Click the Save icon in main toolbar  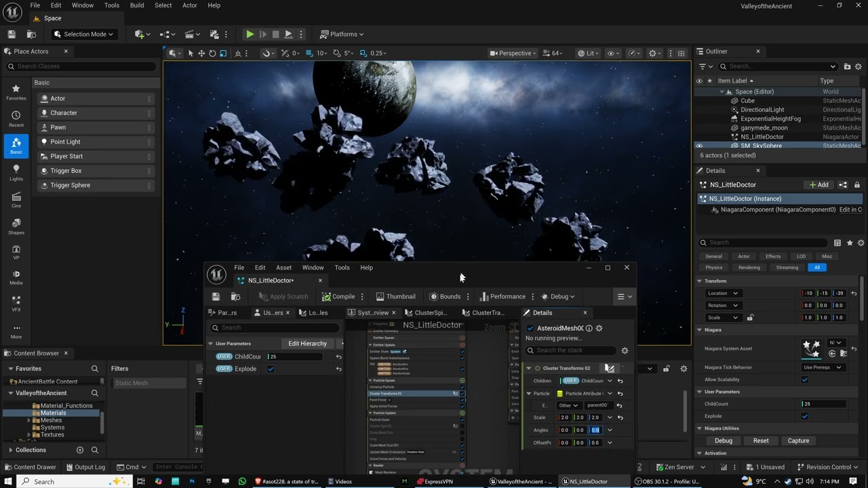12,34
